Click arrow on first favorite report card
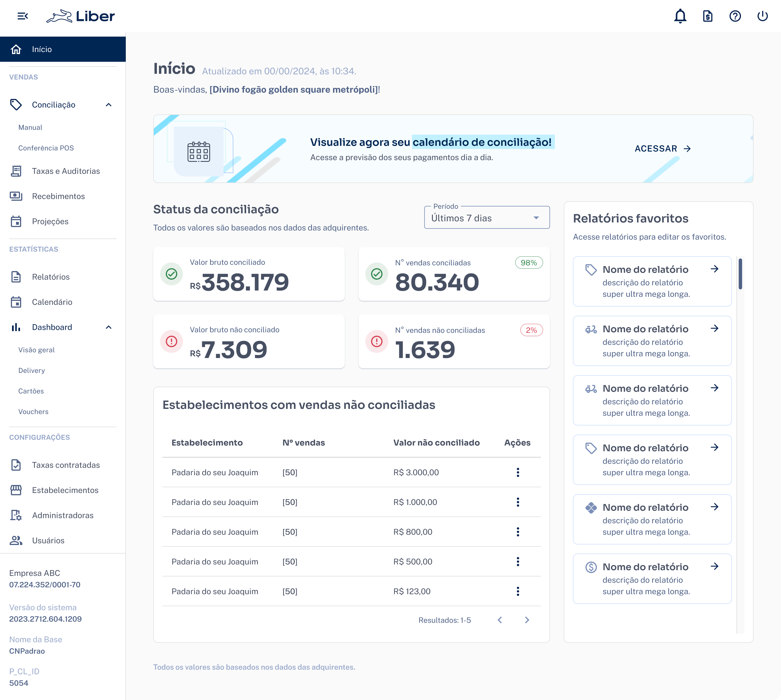The height and width of the screenshot is (700, 781). (714, 269)
